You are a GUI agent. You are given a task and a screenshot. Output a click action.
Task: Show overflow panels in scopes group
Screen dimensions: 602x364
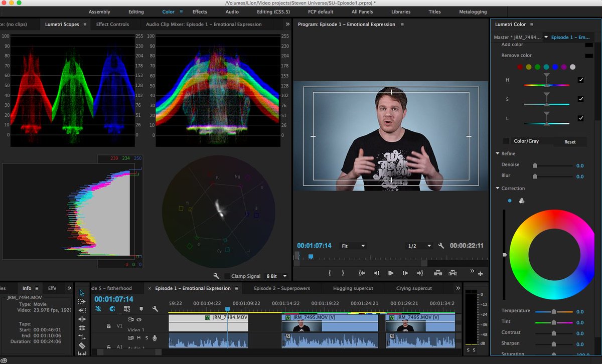[287, 24]
